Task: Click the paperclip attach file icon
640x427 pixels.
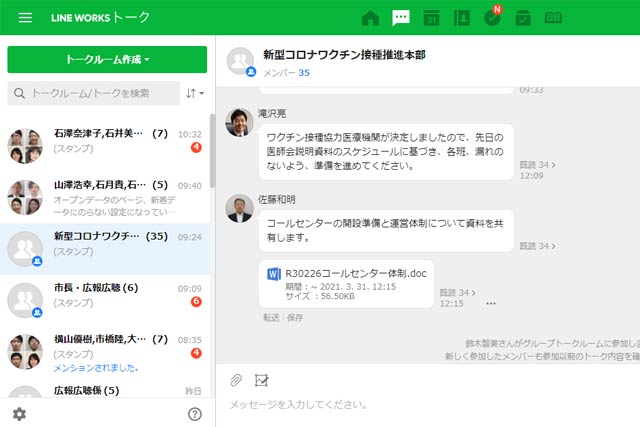Action: point(236,380)
